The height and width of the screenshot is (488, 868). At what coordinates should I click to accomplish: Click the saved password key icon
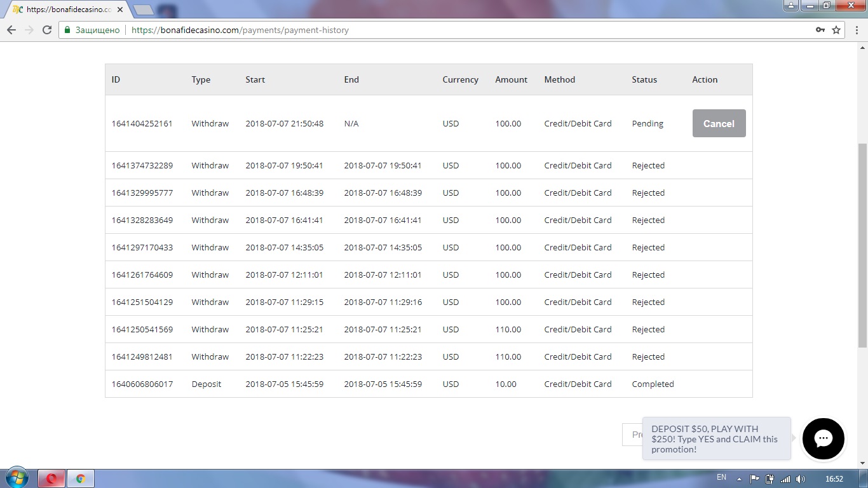point(820,30)
